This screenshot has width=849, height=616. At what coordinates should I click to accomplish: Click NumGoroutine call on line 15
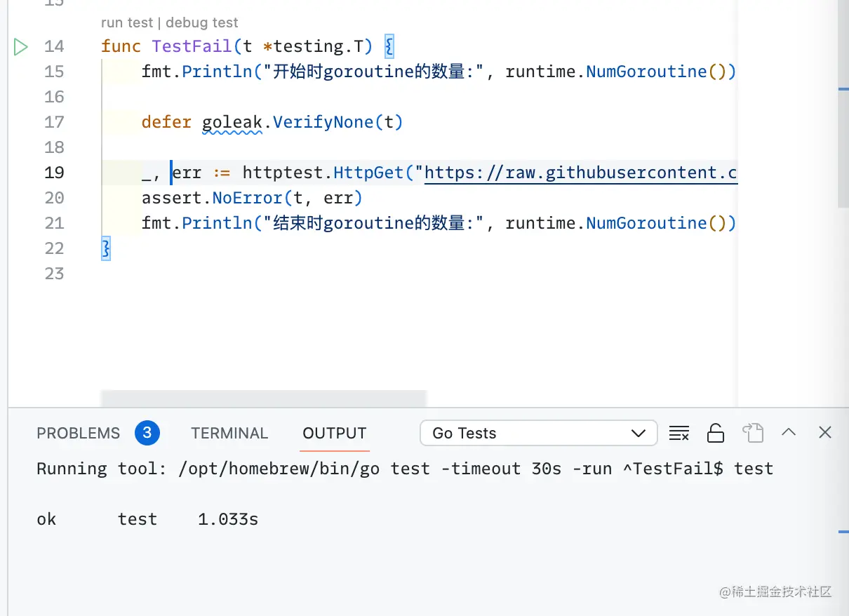[x=646, y=72]
